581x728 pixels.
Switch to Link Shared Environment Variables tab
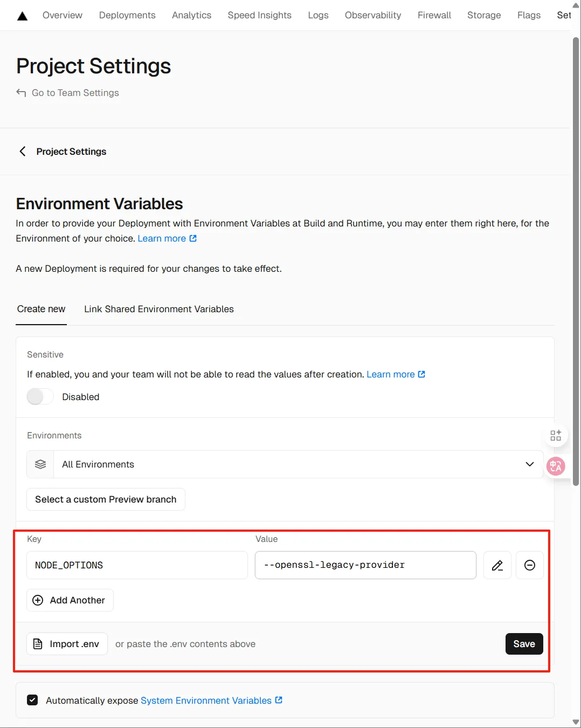click(159, 309)
